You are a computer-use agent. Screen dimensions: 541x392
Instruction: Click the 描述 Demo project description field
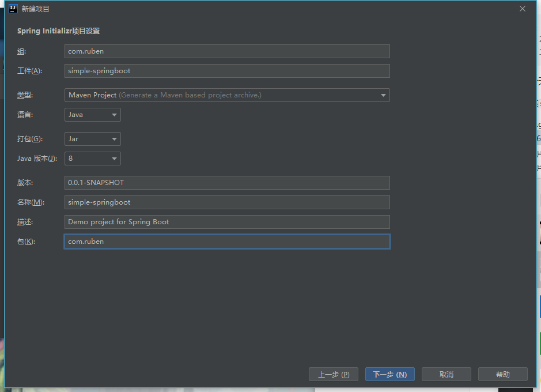[227, 222]
